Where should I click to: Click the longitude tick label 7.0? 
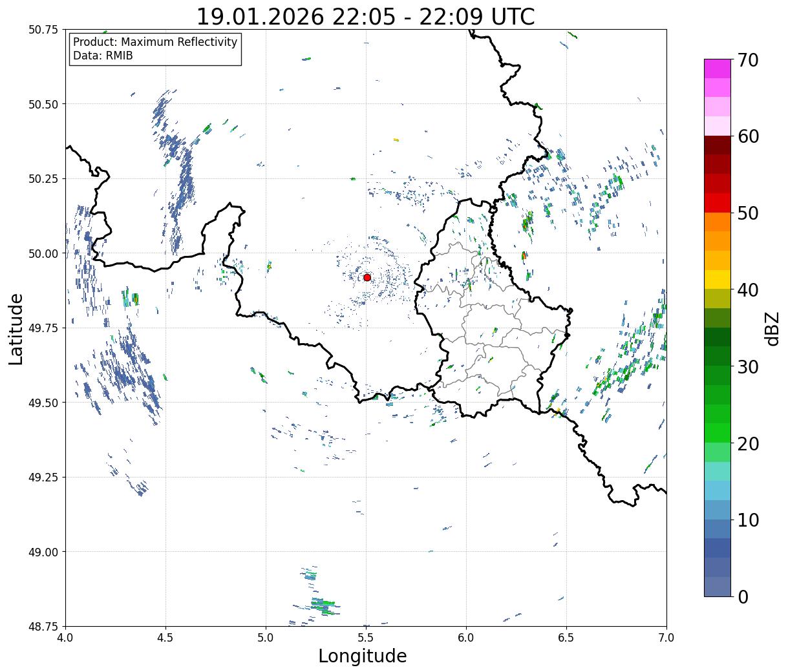point(666,637)
